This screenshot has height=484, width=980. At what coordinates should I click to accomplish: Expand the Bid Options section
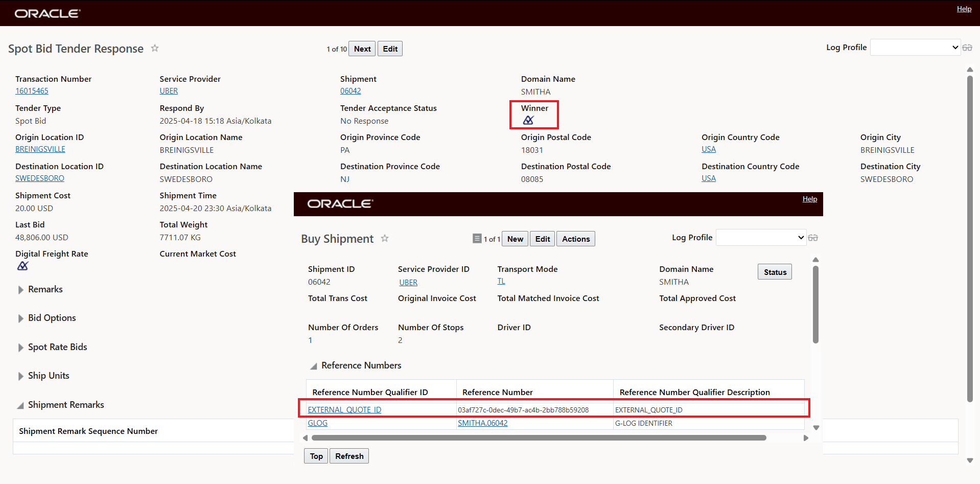pos(21,318)
